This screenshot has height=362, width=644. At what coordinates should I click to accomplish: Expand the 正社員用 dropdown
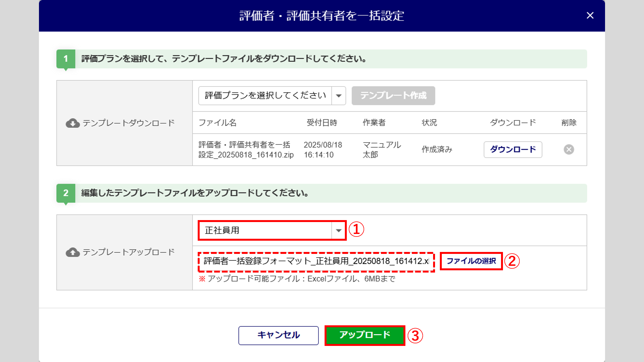click(265, 230)
